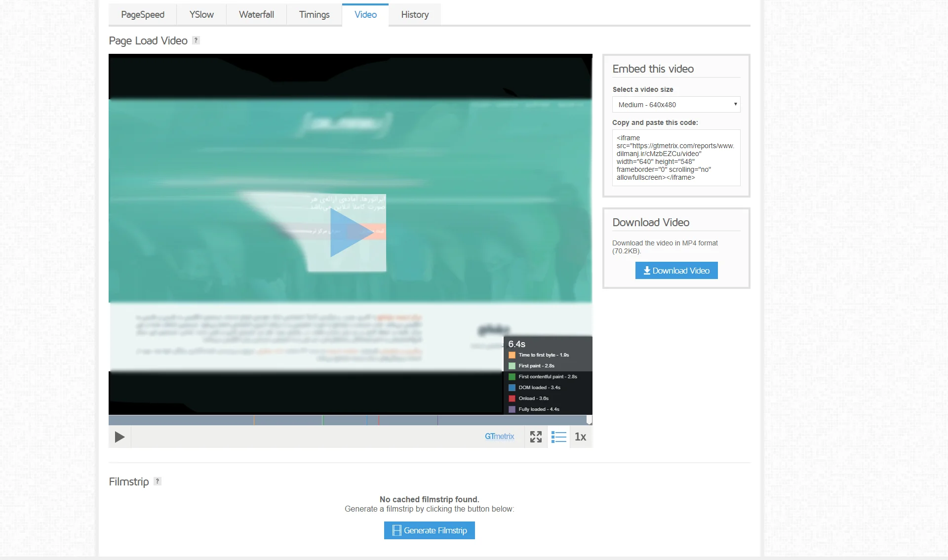
Task: Open the GTmetrix logo link
Action: coord(499,437)
